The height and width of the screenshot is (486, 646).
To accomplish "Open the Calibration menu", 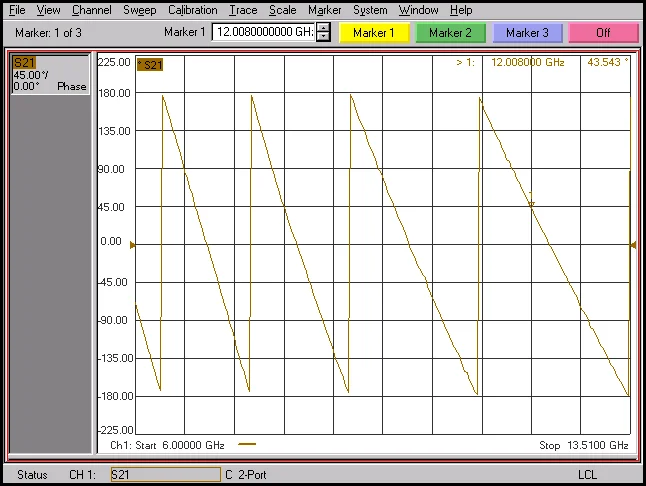I will (192, 10).
